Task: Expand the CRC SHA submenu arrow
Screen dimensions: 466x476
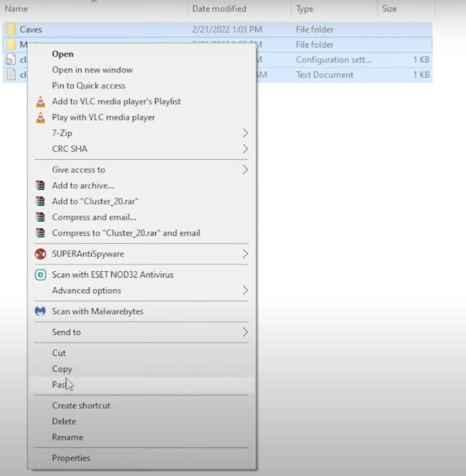Action: (245, 149)
